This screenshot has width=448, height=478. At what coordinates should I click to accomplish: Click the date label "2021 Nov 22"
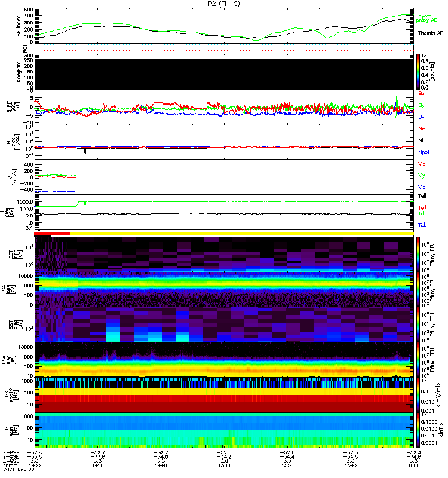pos(19,470)
